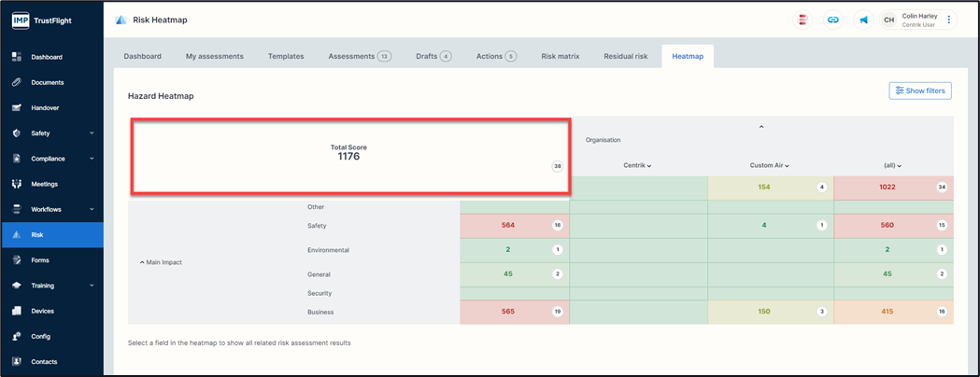Click the megaphone announcements icon

coord(863,20)
